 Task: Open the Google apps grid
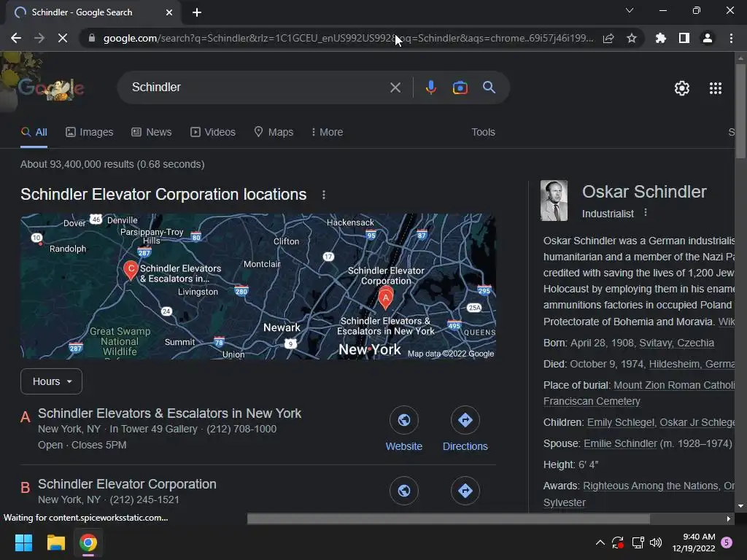pyautogui.click(x=716, y=88)
